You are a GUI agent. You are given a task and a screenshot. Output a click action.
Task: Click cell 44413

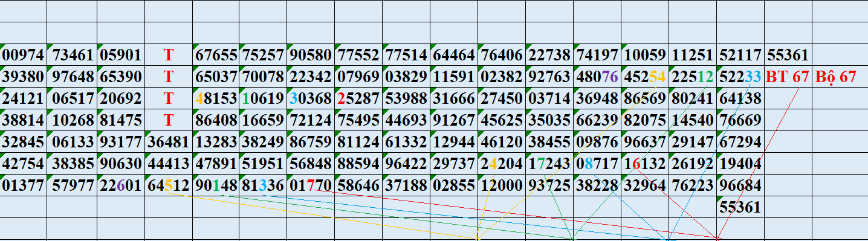coord(169,164)
